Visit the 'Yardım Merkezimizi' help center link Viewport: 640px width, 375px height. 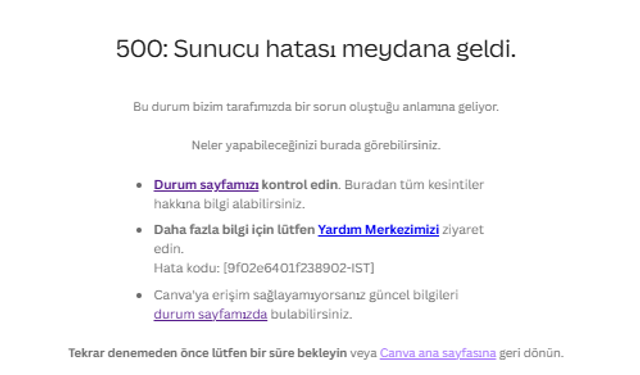(378, 230)
